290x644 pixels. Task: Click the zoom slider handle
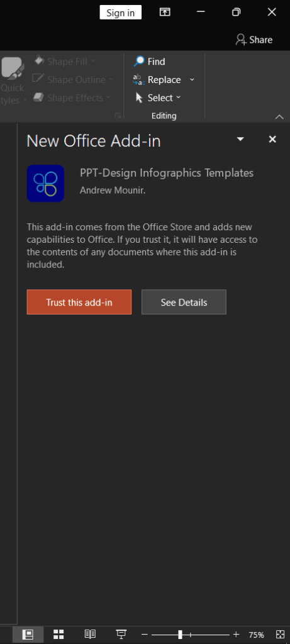[180, 635]
